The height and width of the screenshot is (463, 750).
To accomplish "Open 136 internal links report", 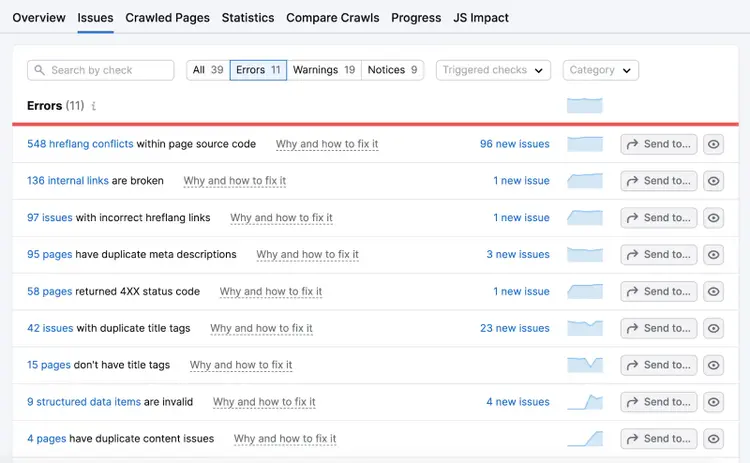I will click(x=68, y=181).
